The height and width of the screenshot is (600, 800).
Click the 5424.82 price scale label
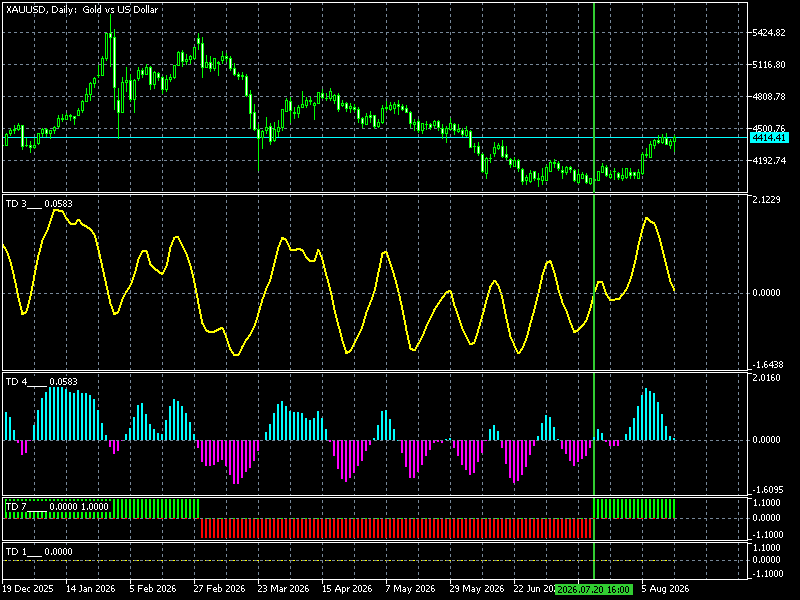(x=769, y=33)
